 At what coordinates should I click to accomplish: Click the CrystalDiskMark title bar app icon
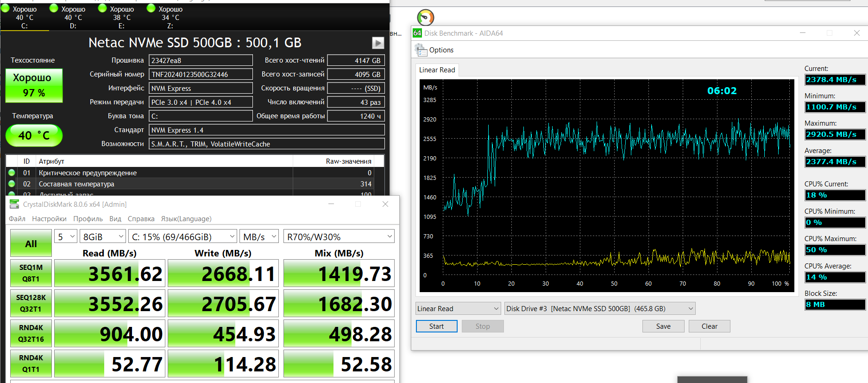click(14, 204)
